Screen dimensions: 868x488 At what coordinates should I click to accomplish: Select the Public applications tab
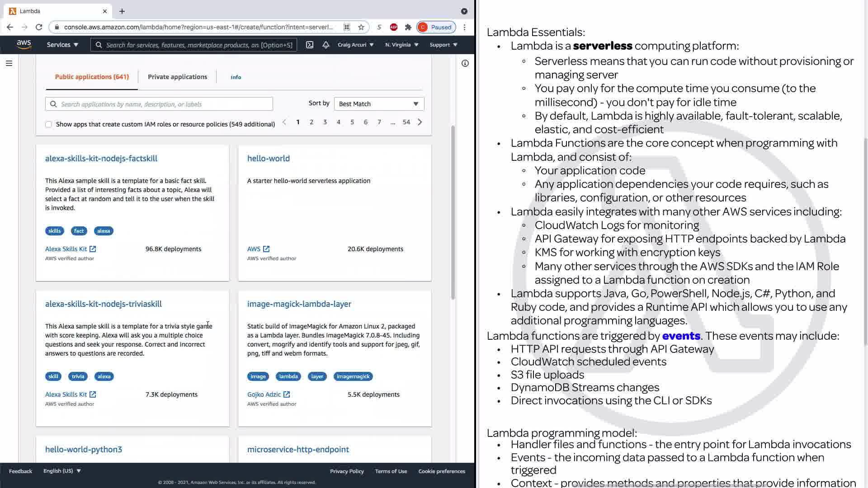[92, 77]
